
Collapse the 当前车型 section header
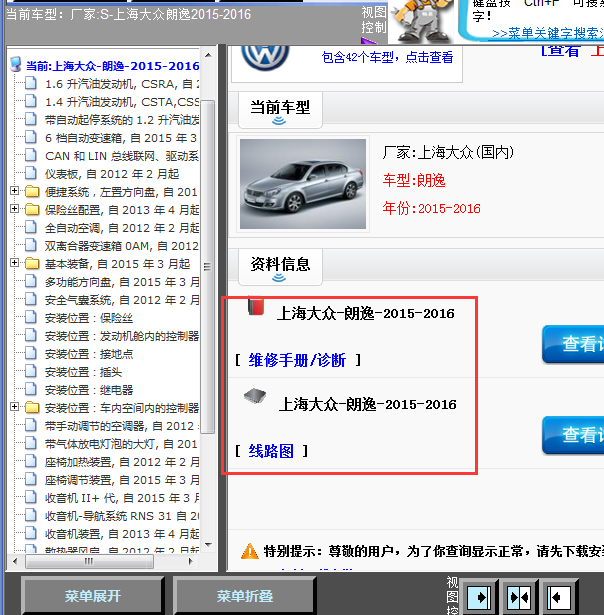click(x=280, y=110)
